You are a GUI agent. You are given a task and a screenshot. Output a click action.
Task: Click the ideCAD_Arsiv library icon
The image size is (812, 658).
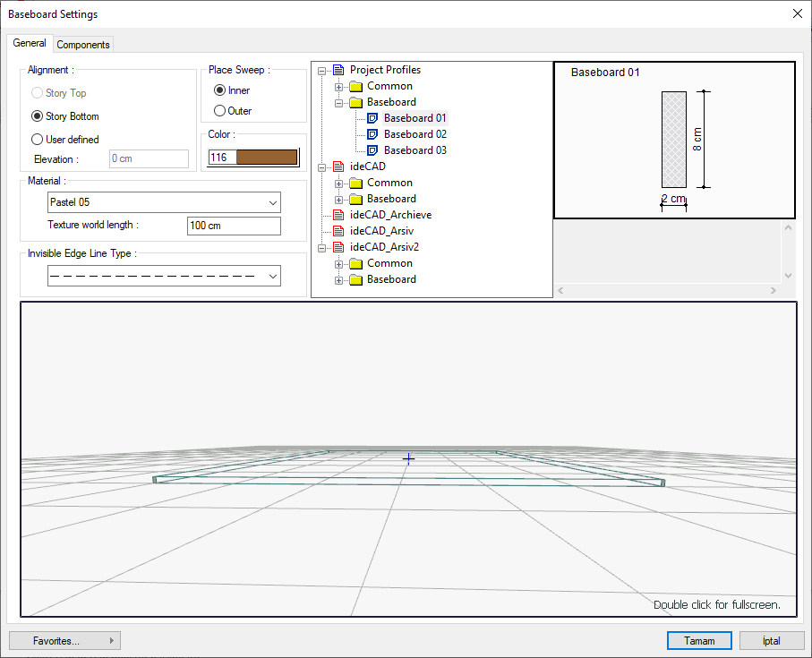[x=338, y=231]
